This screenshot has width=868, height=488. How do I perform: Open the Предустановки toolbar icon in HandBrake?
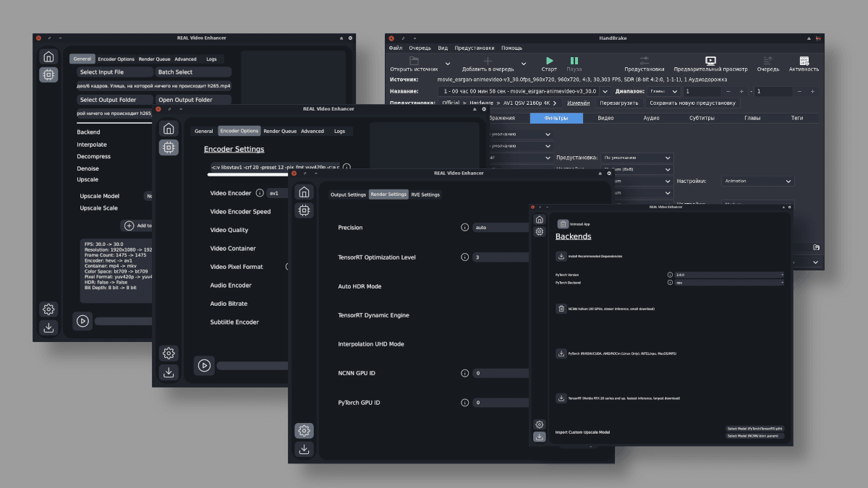pyautogui.click(x=644, y=61)
